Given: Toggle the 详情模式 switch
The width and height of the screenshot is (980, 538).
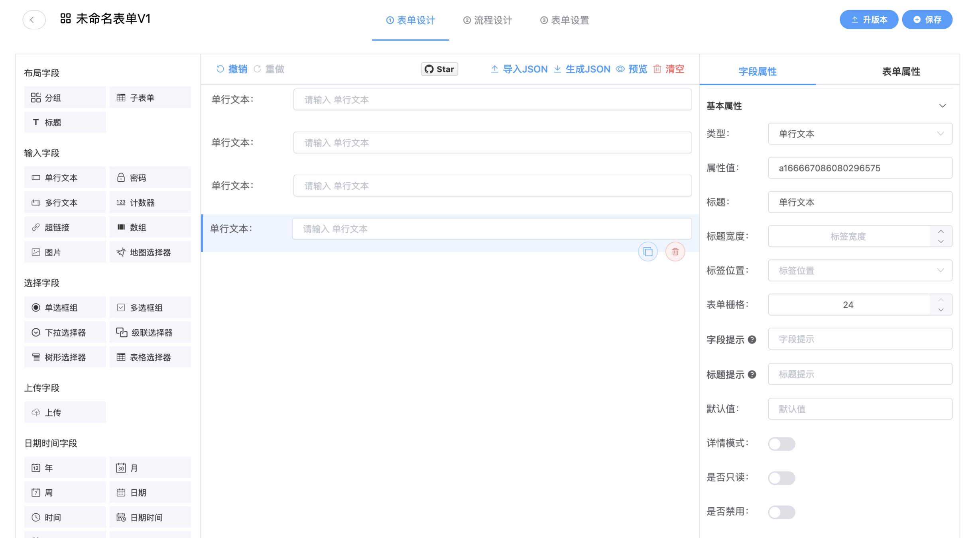Looking at the screenshot, I should pos(781,444).
